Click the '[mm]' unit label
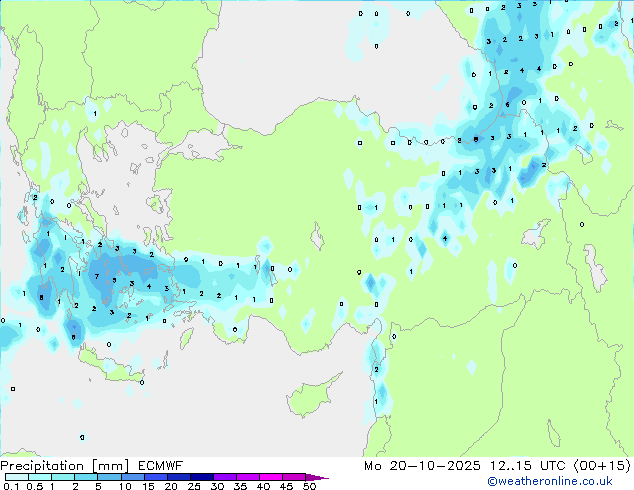 pyautogui.click(x=111, y=466)
